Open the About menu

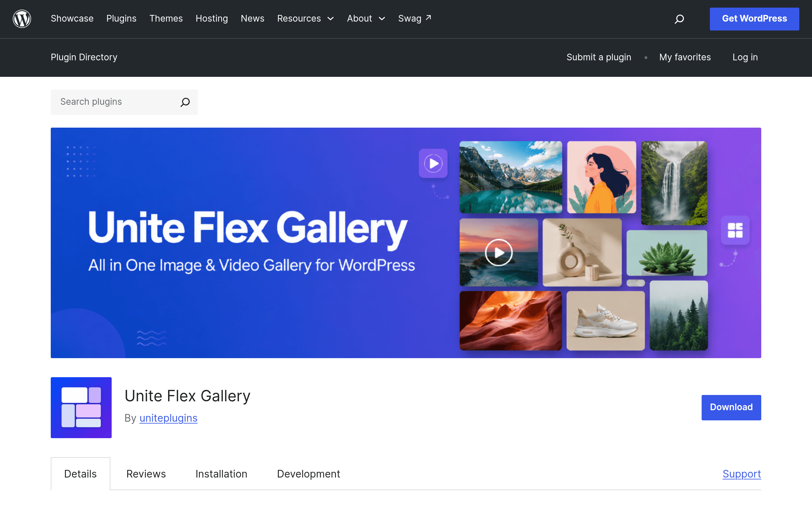click(359, 18)
